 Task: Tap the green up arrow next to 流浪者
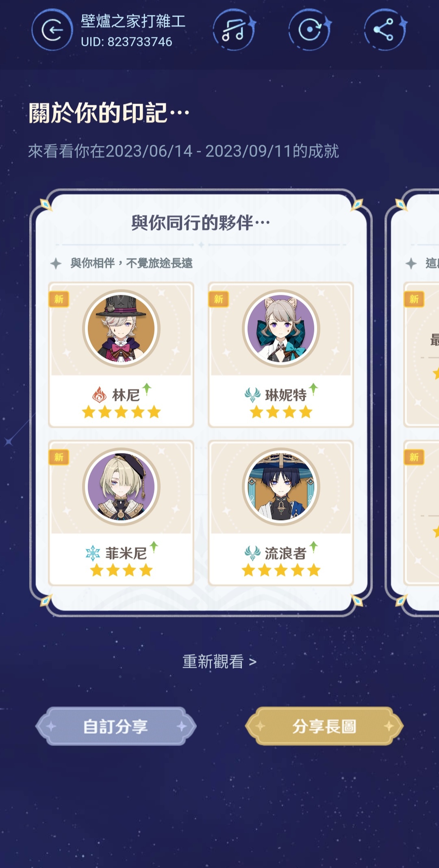[313, 547]
